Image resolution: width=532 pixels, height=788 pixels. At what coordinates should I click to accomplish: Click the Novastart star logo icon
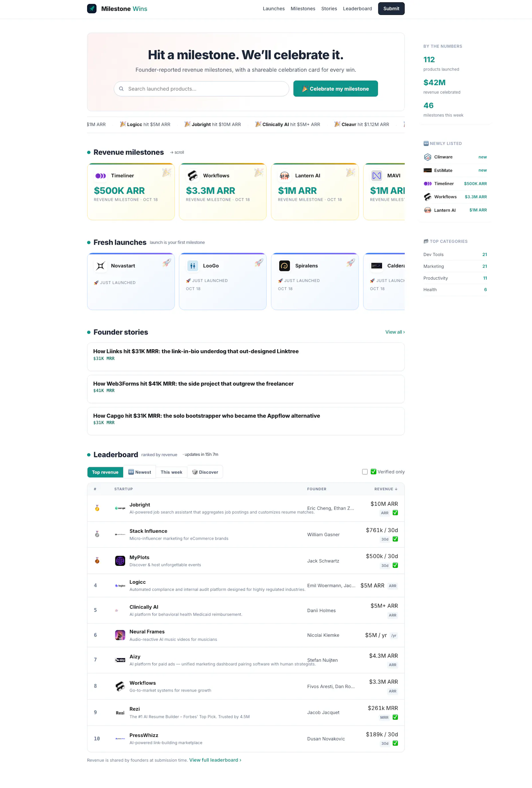(100, 266)
